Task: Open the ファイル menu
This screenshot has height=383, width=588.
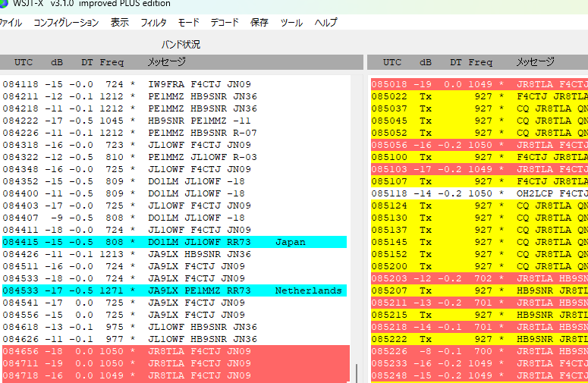Action: click(11, 23)
